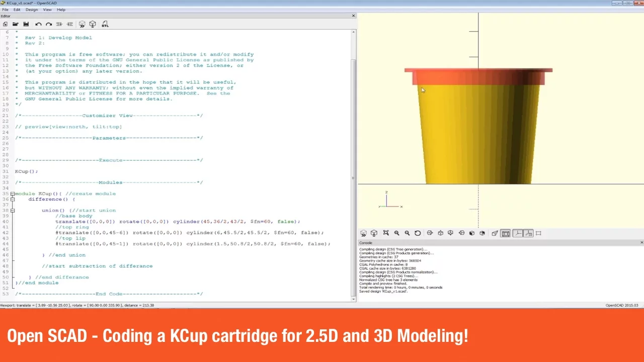Screen dimensions: 644x362
Task: Switch to the Back view
Action: click(x=482, y=233)
